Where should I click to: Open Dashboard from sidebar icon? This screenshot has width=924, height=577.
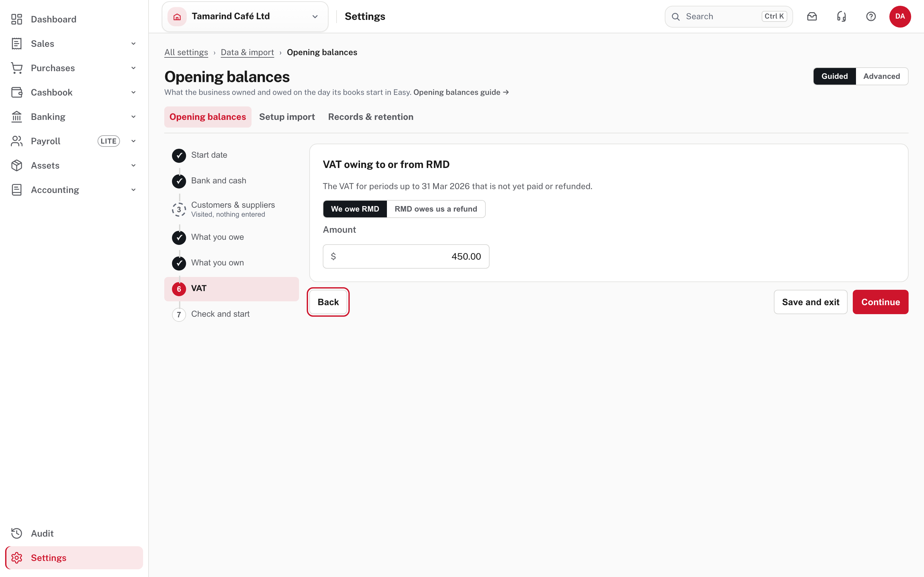click(x=16, y=19)
